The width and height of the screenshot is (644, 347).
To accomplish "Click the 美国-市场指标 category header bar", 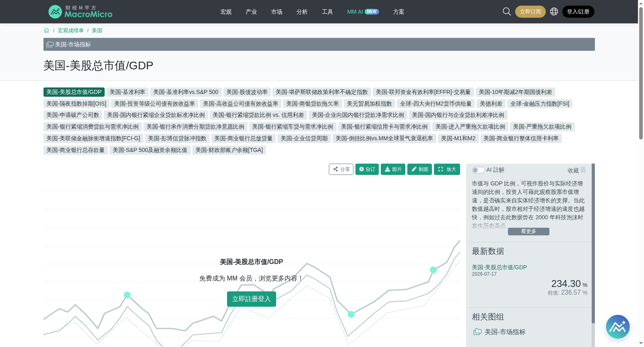I will tap(319, 44).
